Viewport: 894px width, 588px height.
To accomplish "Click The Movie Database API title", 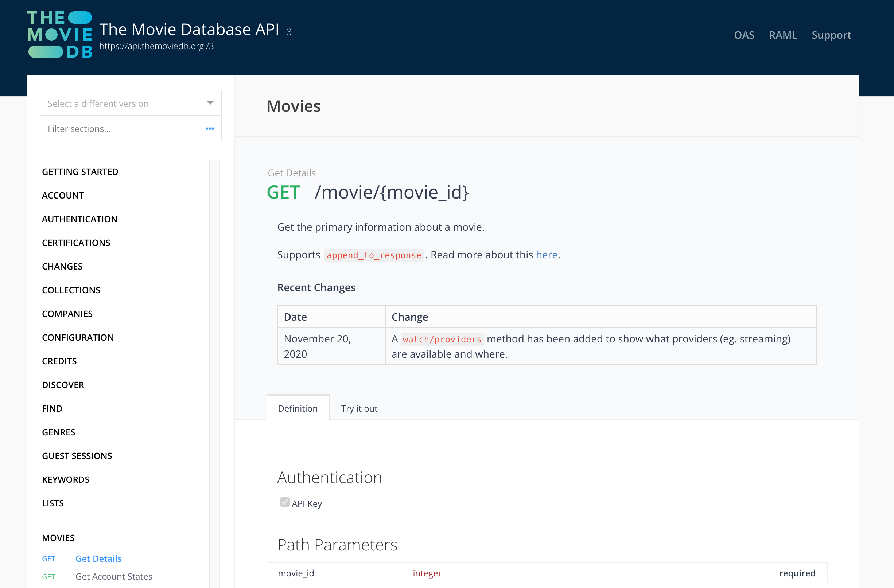I will pyautogui.click(x=189, y=29).
